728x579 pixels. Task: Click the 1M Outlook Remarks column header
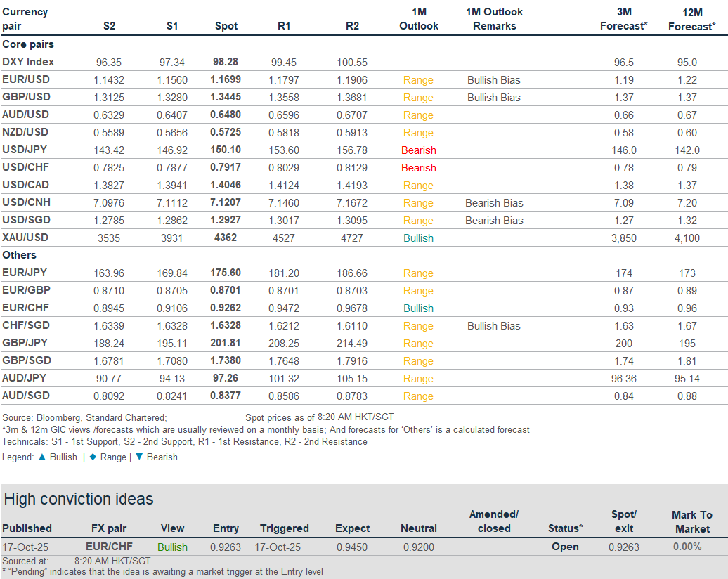point(494,19)
